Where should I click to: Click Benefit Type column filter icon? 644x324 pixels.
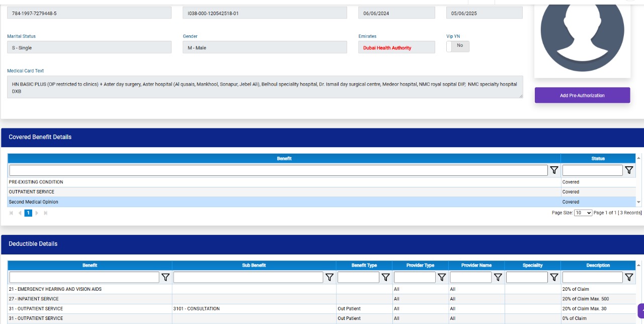tap(385, 277)
